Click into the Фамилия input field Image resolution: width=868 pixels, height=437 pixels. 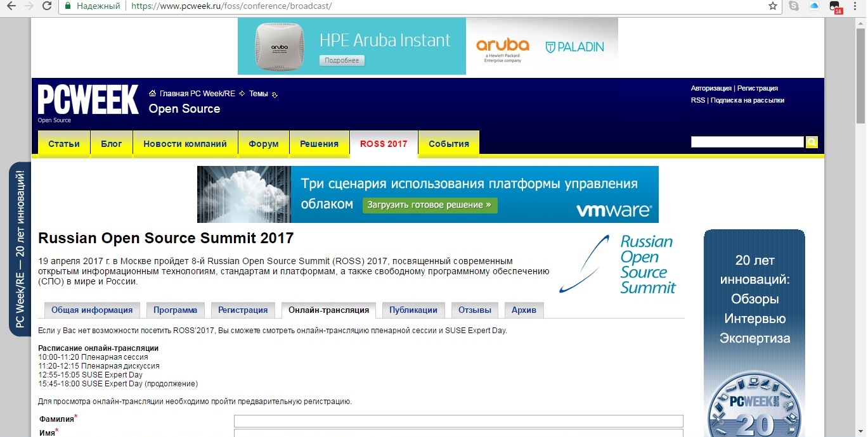[x=458, y=421]
